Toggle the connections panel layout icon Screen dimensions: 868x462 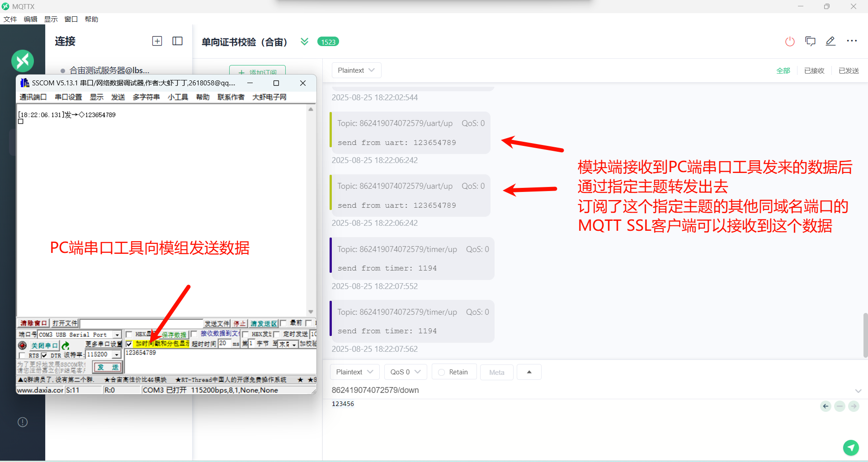coord(178,41)
